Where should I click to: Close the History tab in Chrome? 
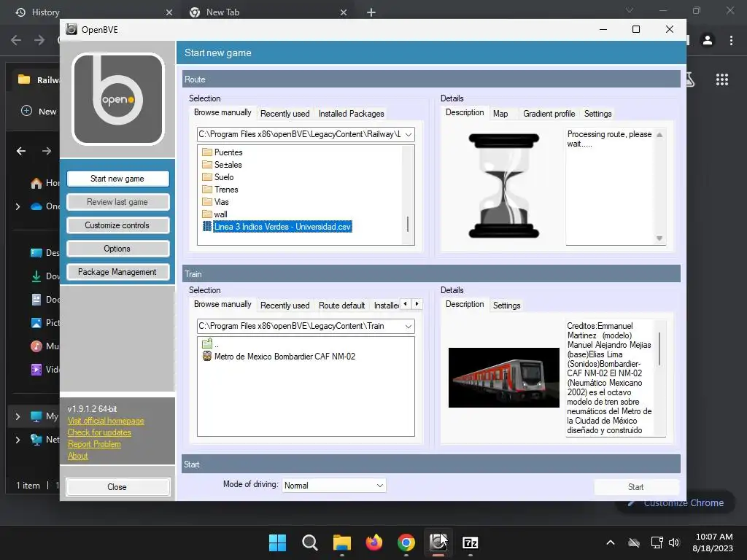point(169,12)
